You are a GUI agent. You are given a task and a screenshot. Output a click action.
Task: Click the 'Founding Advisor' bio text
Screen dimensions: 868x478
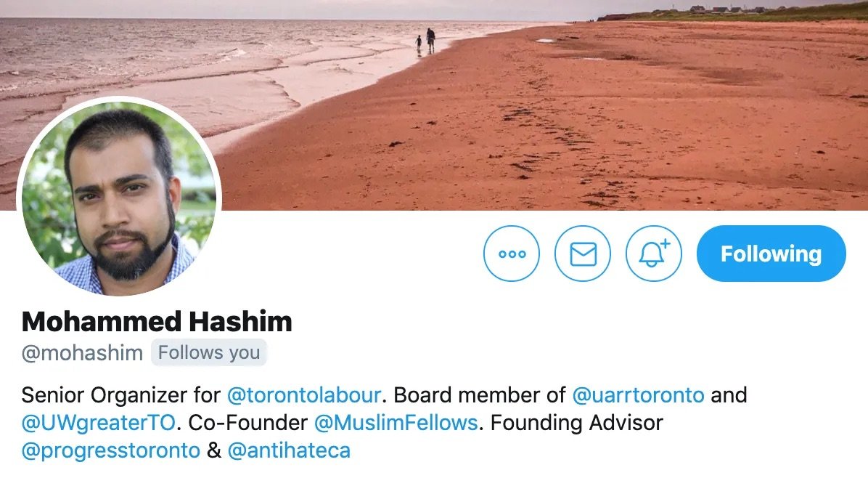pos(576,424)
